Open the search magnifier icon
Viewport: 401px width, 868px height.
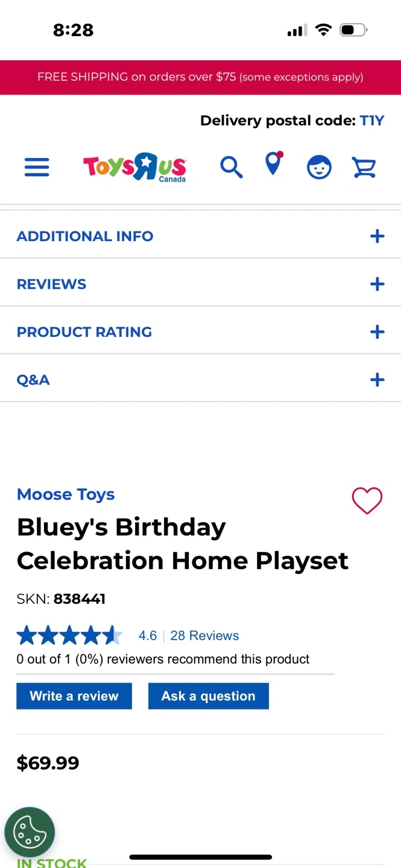pyautogui.click(x=231, y=167)
